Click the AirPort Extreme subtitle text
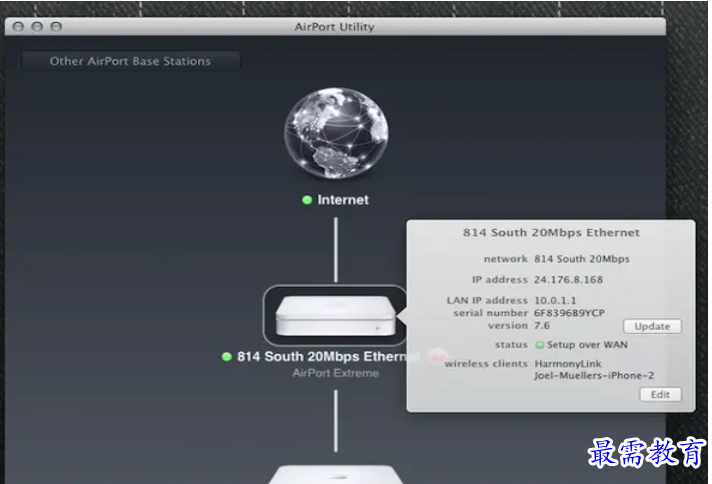 coord(336,373)
